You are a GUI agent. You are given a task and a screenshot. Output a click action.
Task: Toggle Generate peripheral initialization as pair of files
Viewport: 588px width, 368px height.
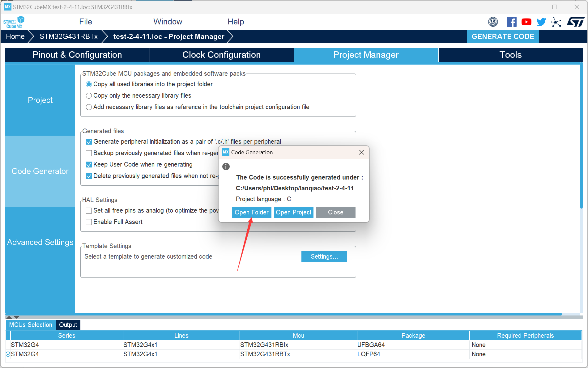(89, 142)
